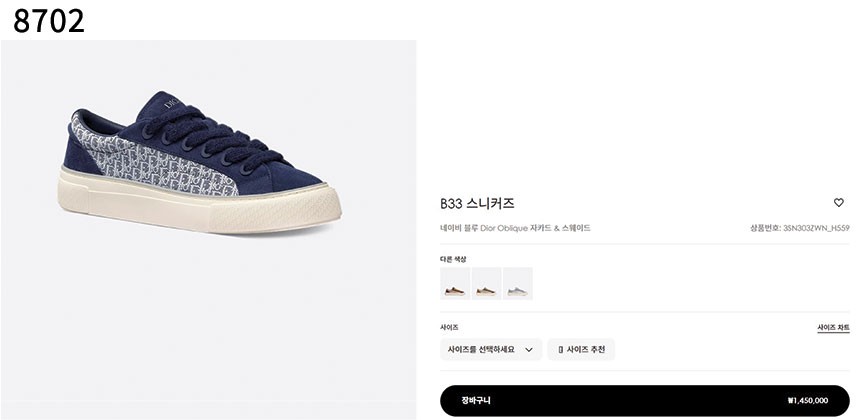Click the B33 스니커즈 product title
Viewport: 860px width, 420px height.
tap(477, 204)
